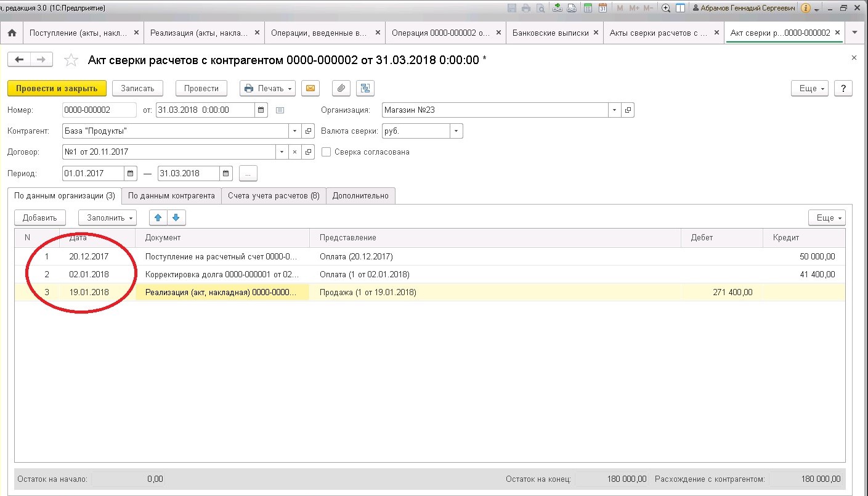Open the period selection ellipsis button

(x=248, y=173)
